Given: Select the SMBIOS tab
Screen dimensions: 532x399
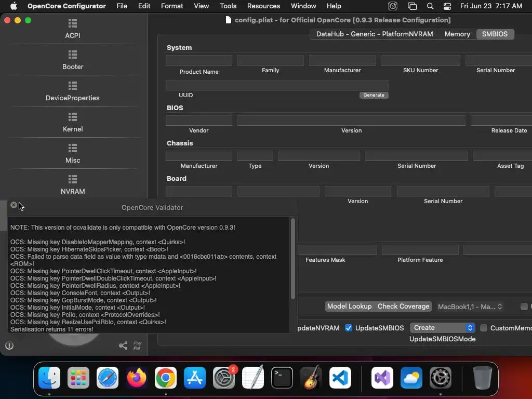Looking at the screenshot, I should (495, 34).
